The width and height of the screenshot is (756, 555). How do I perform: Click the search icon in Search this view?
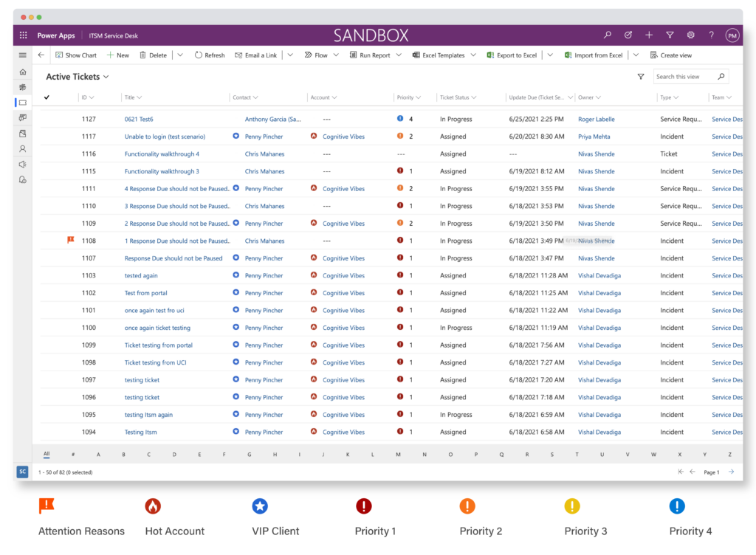tap(721, 77)
